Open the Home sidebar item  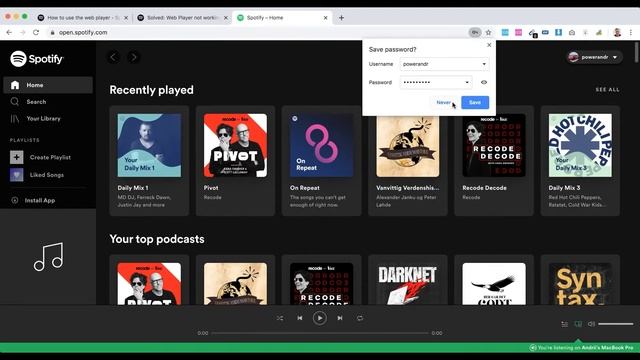pos(48,85)
